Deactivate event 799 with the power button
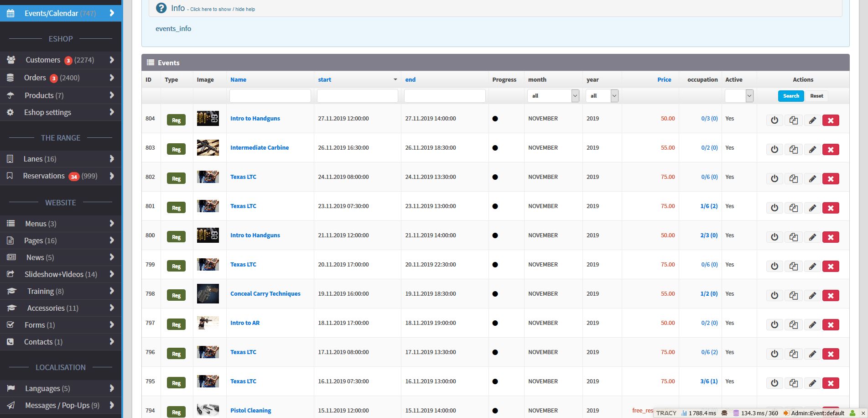 (774, 266)
